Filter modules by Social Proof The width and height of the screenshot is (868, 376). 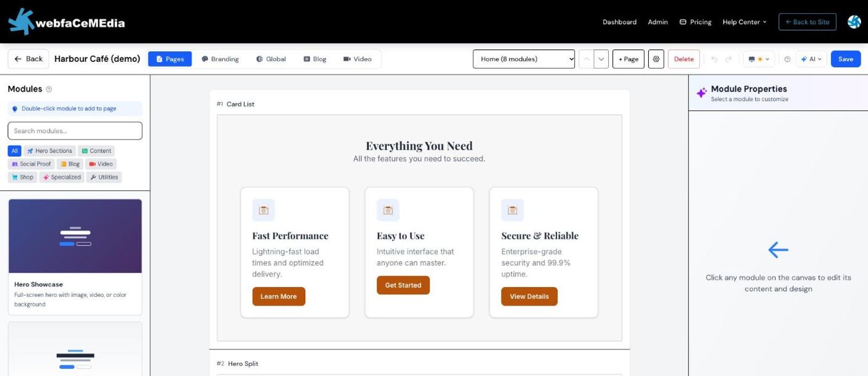coord(31,164)
